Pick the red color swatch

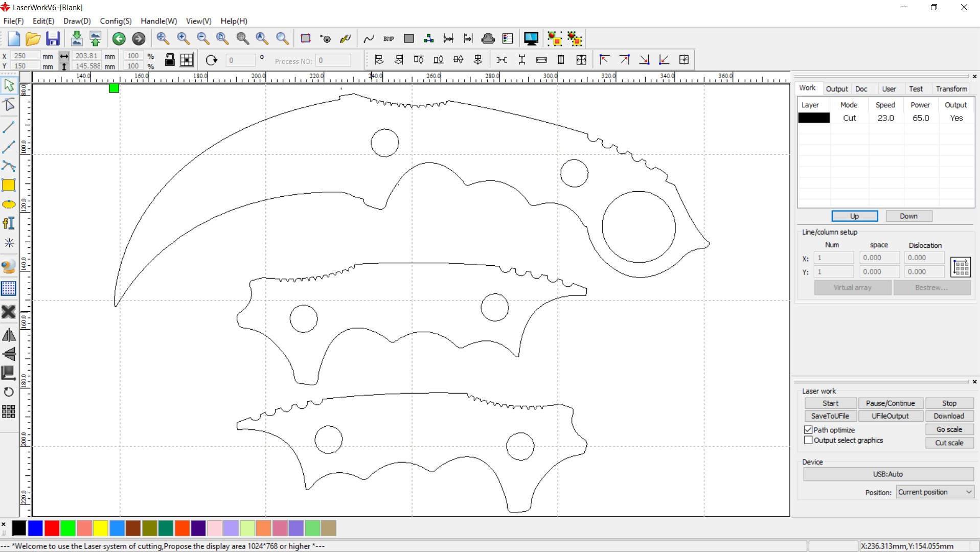(52, 528)
